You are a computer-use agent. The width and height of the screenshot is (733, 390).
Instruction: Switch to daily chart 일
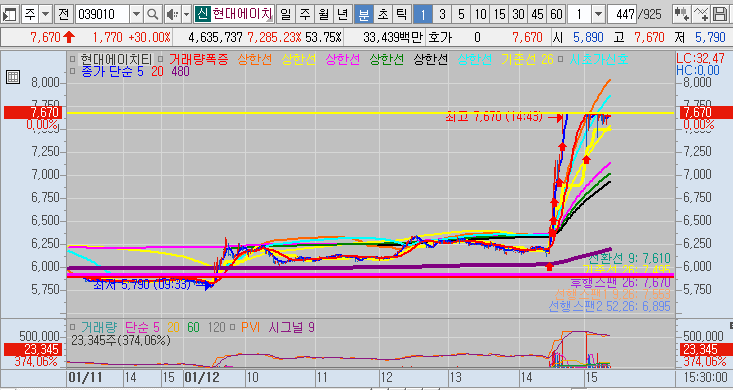[x=285, y=14]
